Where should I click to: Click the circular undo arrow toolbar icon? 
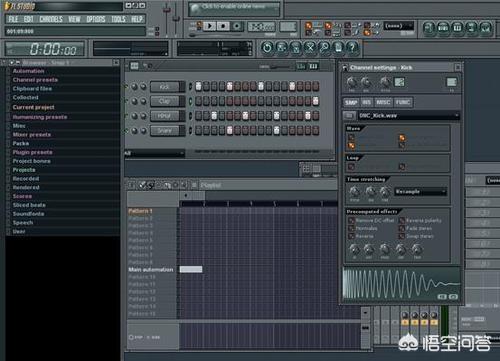coord(267,48)
